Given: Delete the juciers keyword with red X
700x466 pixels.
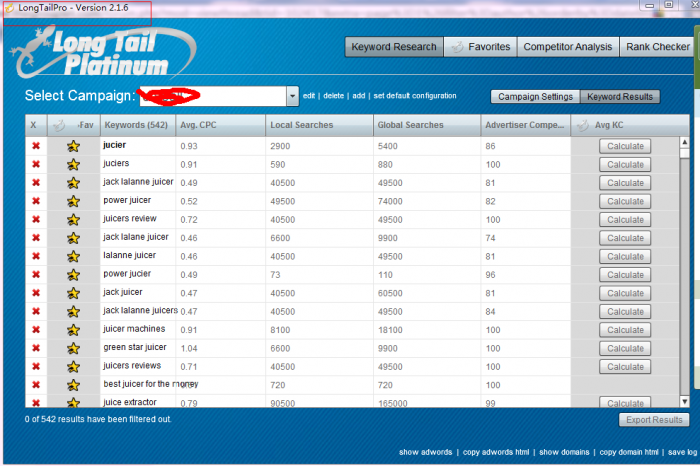Looking at the screenshot, I should 36,164.
